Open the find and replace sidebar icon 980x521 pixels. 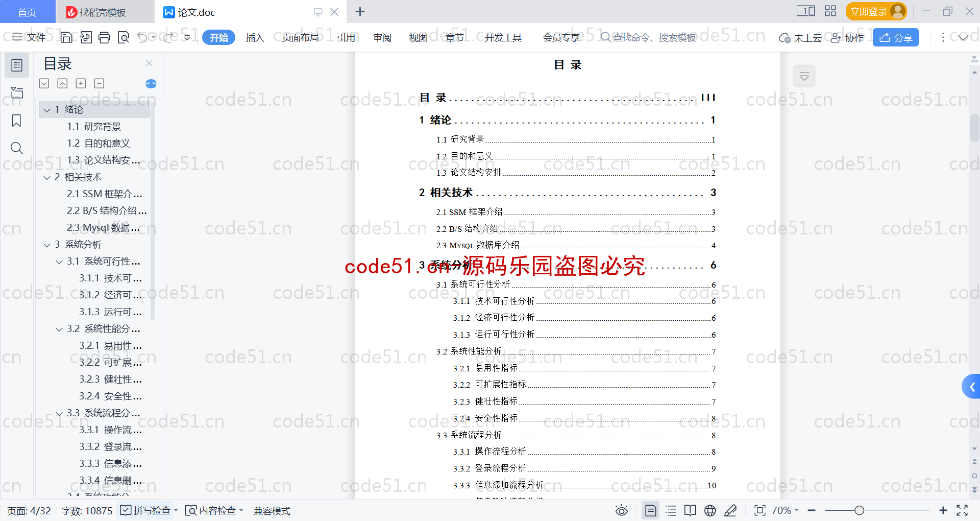point(17,148)
